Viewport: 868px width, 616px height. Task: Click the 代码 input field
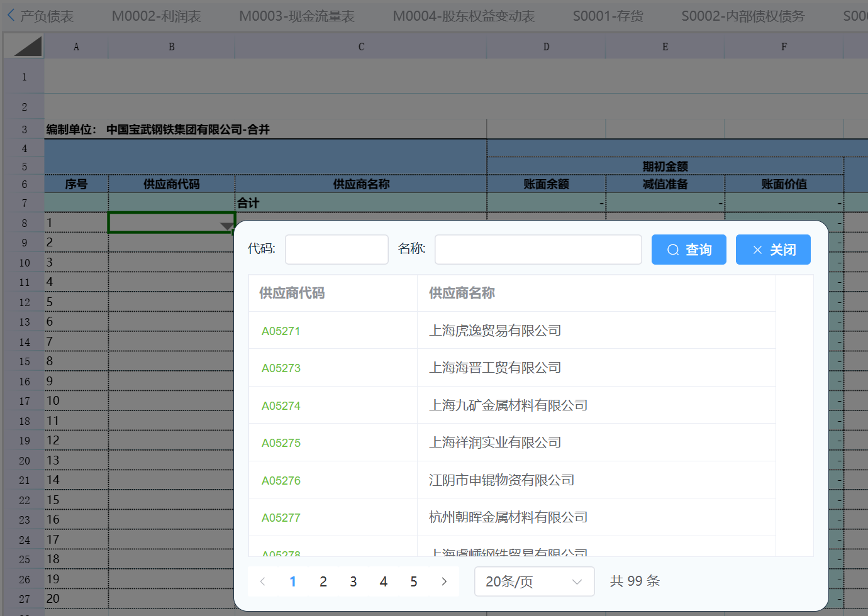click(337, 250)
